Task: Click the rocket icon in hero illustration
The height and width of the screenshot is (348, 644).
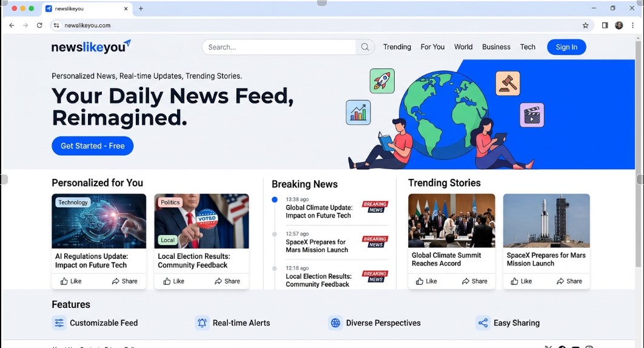Action: point(382,81)
